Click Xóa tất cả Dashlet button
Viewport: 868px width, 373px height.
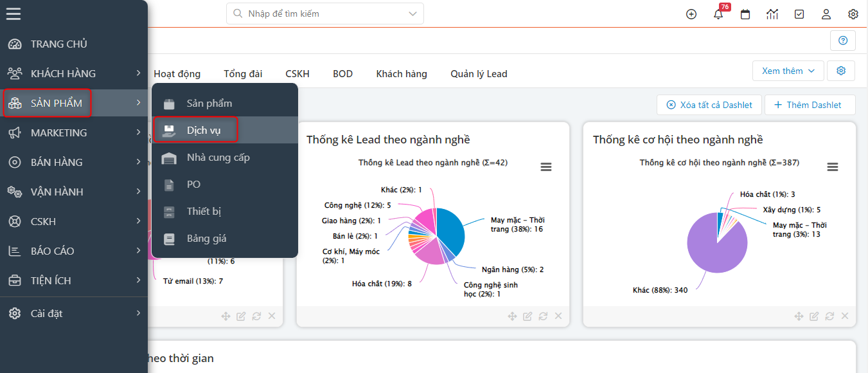click(x=709, y=105)
